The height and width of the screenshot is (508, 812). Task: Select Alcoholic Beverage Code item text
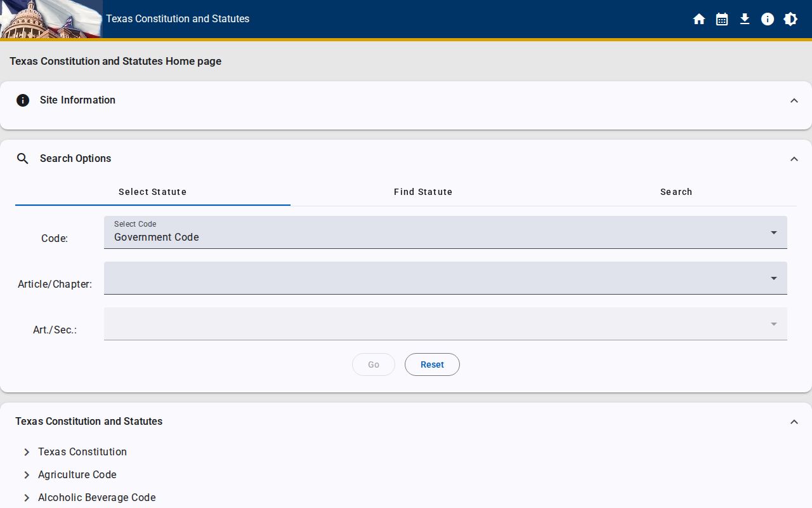97,498
